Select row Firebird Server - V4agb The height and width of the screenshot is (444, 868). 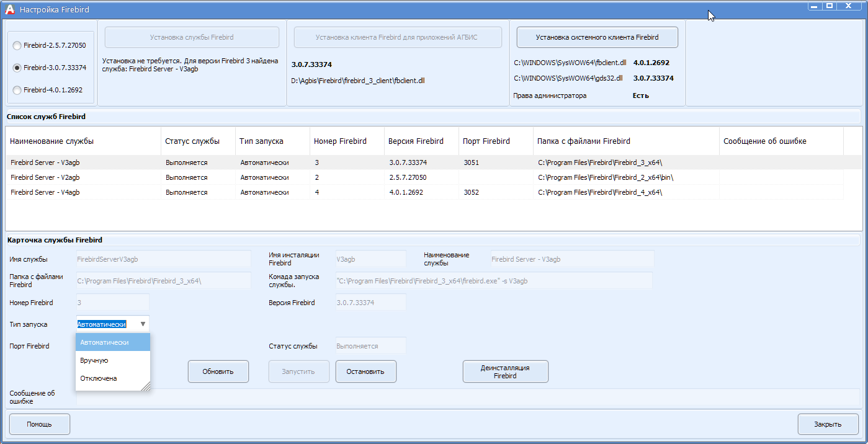coord(424,192)
